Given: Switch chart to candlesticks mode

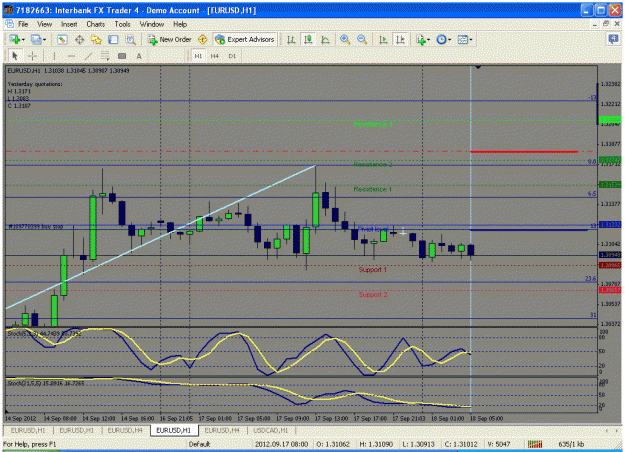Looking at the screenshot, I should pos(308,39).
